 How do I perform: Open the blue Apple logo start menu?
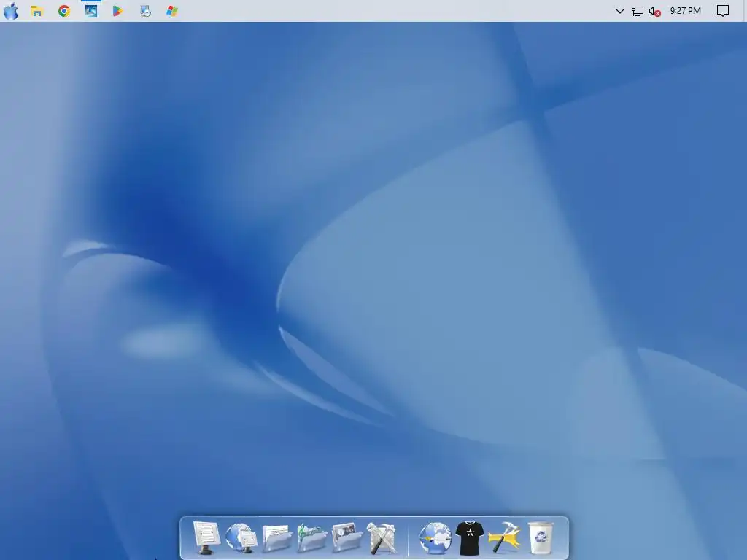(11, 10)
